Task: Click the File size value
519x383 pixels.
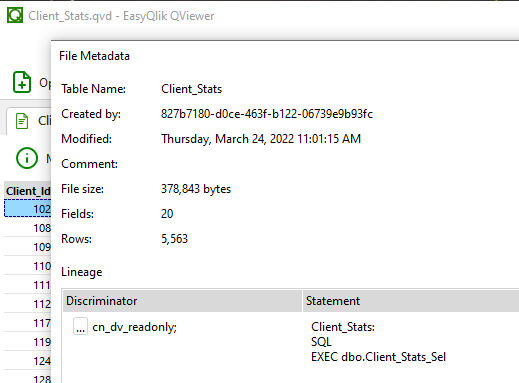Action: pyautogui.click(x=196, y=189)
